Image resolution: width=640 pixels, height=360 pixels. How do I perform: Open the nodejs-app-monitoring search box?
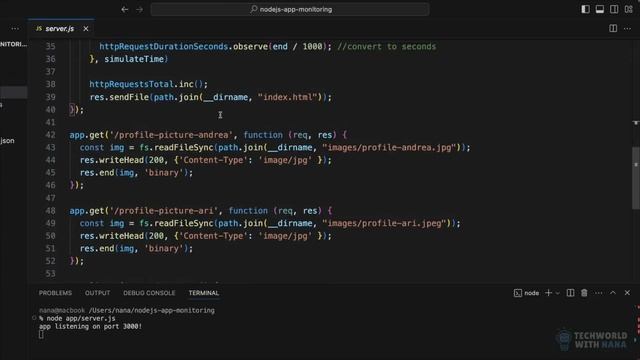tap(290, 9)
